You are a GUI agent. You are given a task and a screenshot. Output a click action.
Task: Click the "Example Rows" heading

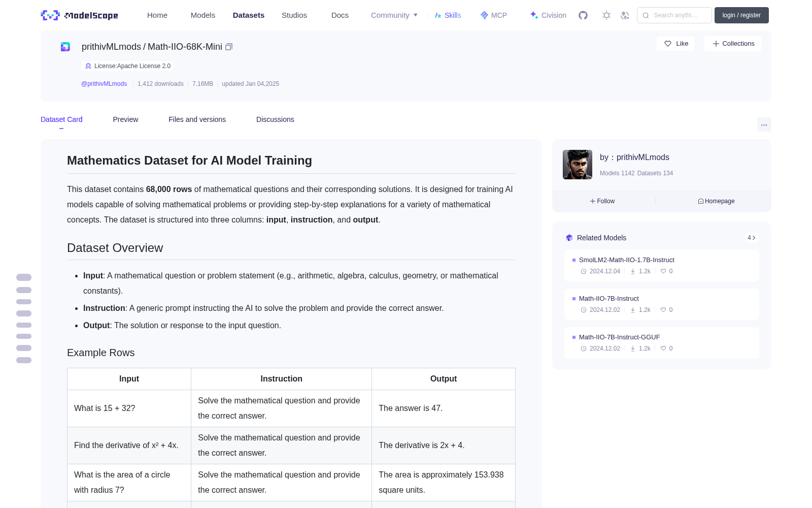pos(101,353)
